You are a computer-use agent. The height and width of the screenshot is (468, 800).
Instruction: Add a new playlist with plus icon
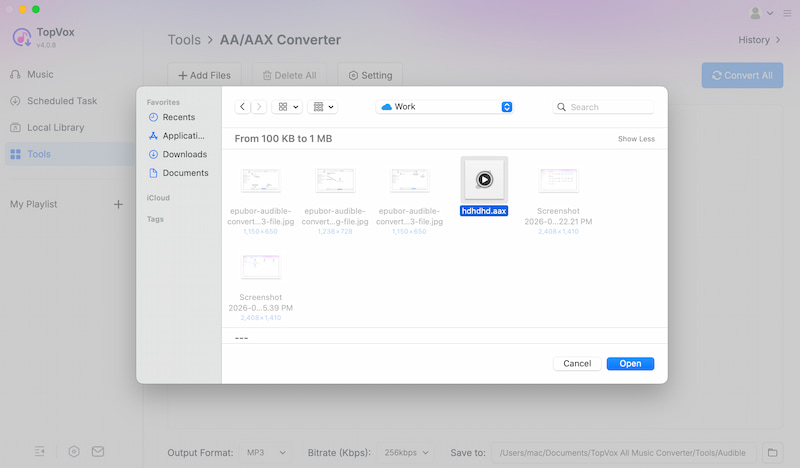click(x=118, y=204)
